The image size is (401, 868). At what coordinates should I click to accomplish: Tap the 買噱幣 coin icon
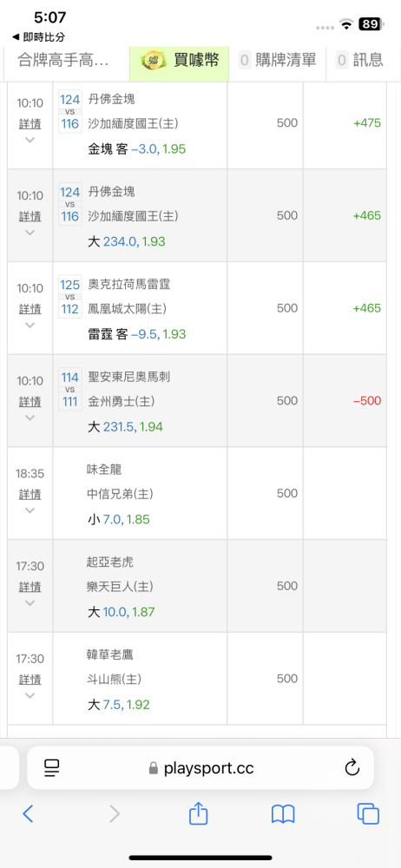coord(152,61)
